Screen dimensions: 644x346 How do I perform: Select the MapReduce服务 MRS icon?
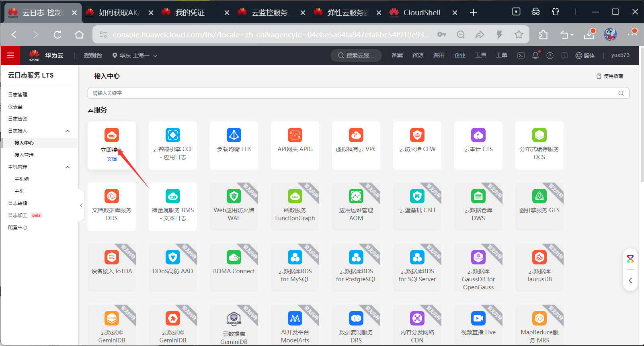tap(539, 318)
